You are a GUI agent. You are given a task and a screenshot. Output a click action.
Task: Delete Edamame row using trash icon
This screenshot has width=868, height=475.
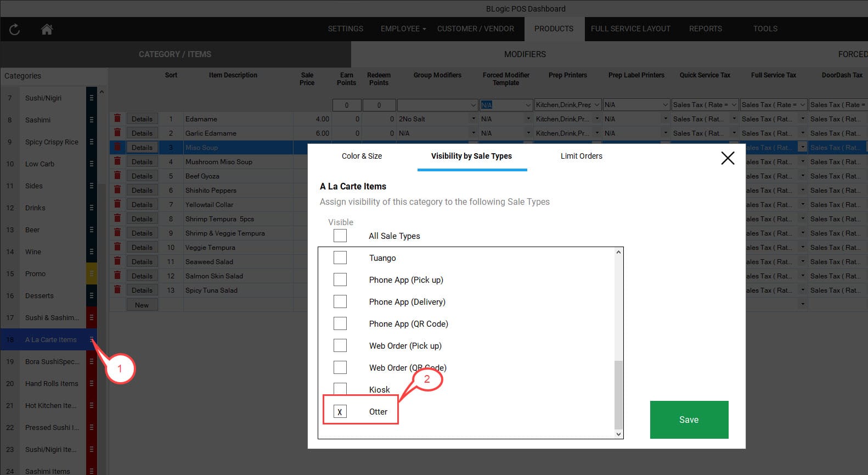(117, 119)
